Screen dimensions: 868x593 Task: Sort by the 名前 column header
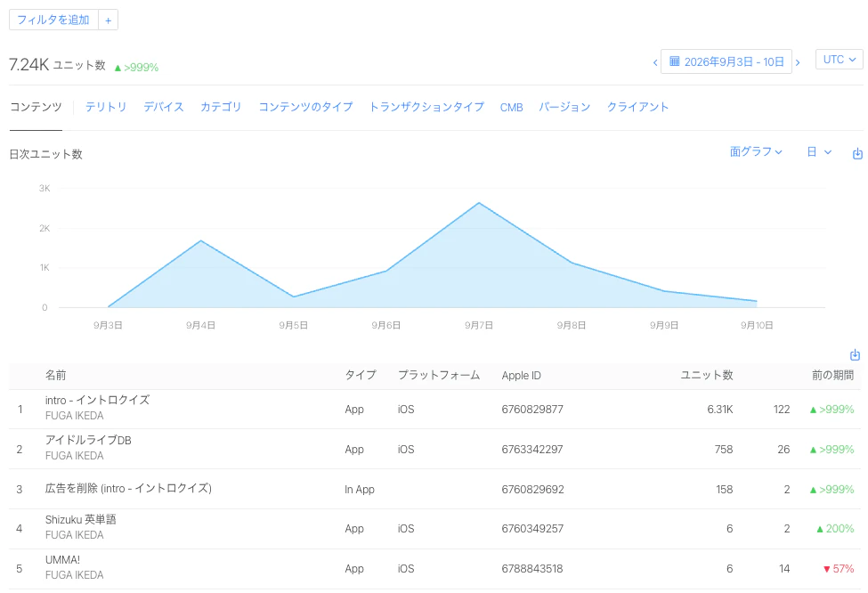[x=55, y=376]
